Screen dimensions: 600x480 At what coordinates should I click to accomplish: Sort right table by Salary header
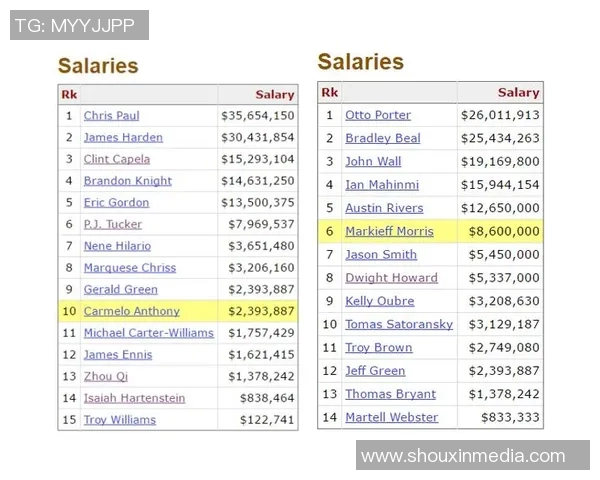[518, 93]
